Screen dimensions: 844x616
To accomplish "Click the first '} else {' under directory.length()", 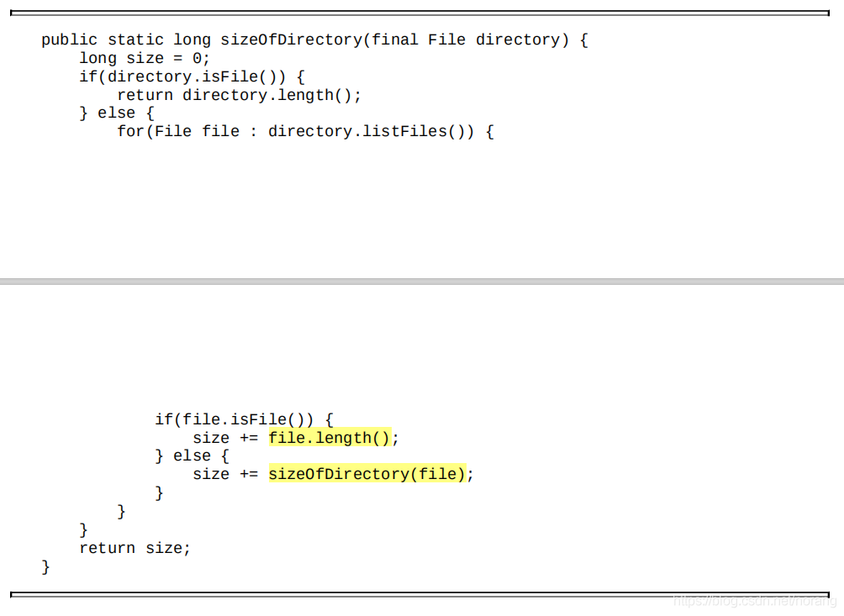I will [x=117, y=113].
